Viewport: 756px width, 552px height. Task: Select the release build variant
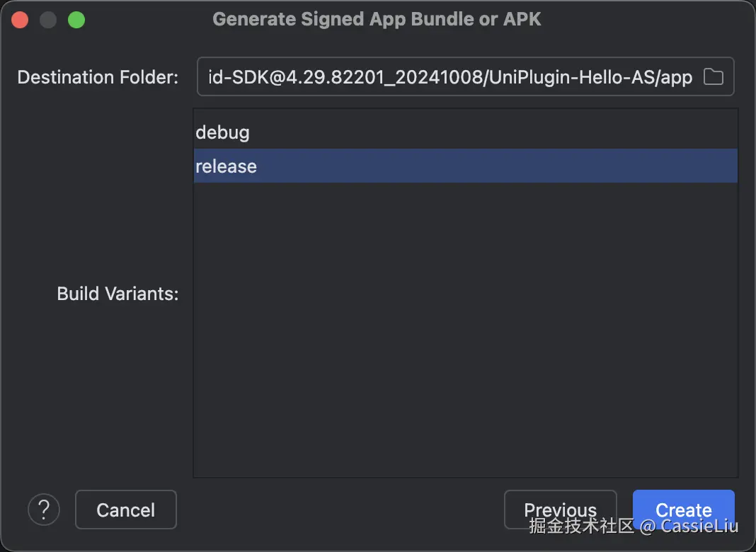coord(227,166)
